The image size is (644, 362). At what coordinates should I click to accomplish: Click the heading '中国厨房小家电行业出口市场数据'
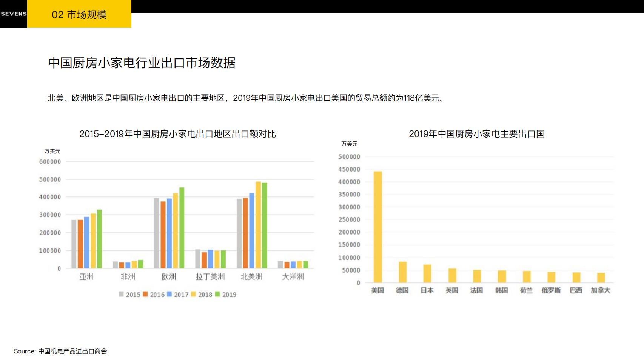pos(142,63)
